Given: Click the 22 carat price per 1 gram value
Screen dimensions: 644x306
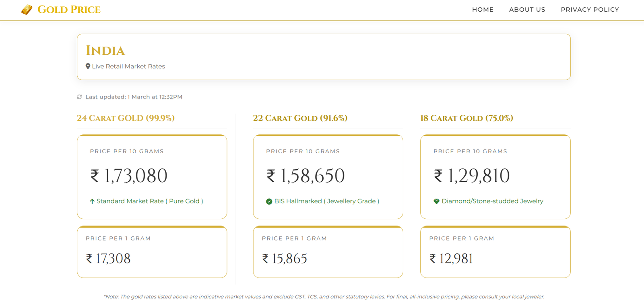Looking at the screenshot, I should [287, 259].
